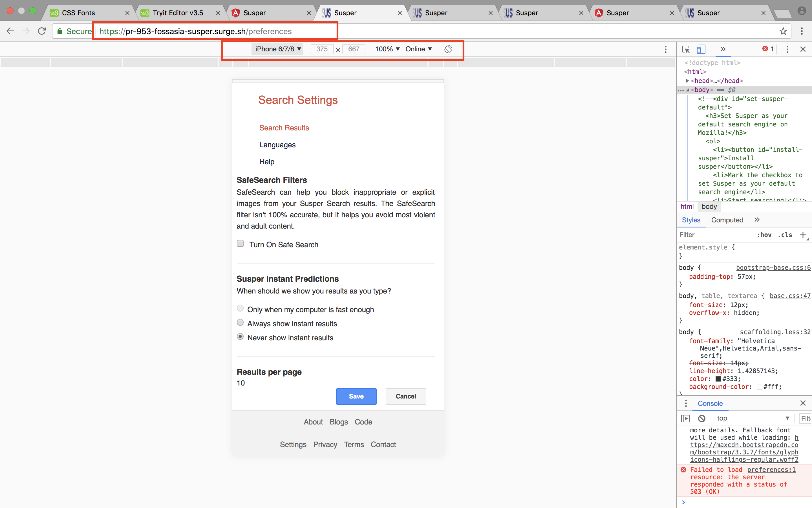Image resolution: width=812 pixels, height=508 pixels.
Task: Close the CSS Fonts tab
Action: click(127, 13)
